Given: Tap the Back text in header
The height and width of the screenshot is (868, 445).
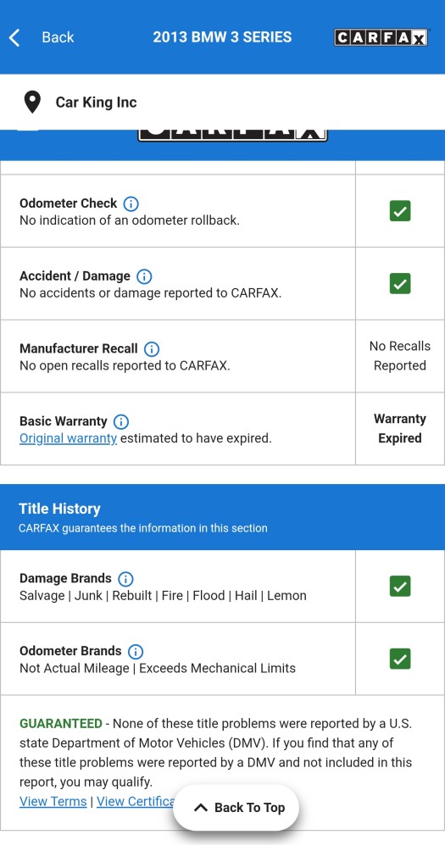Looking at the screenshot, I should [58, 37].
